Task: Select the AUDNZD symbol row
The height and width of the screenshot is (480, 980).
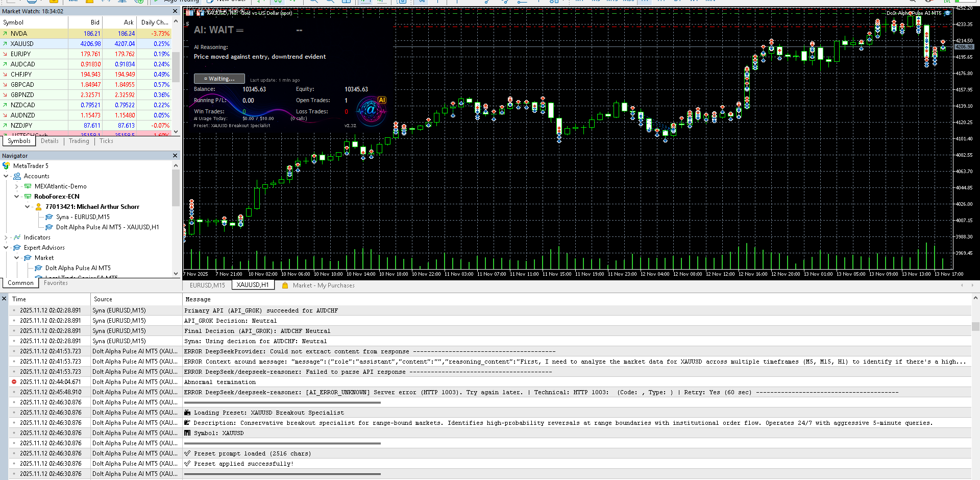Action: [86, 115]
